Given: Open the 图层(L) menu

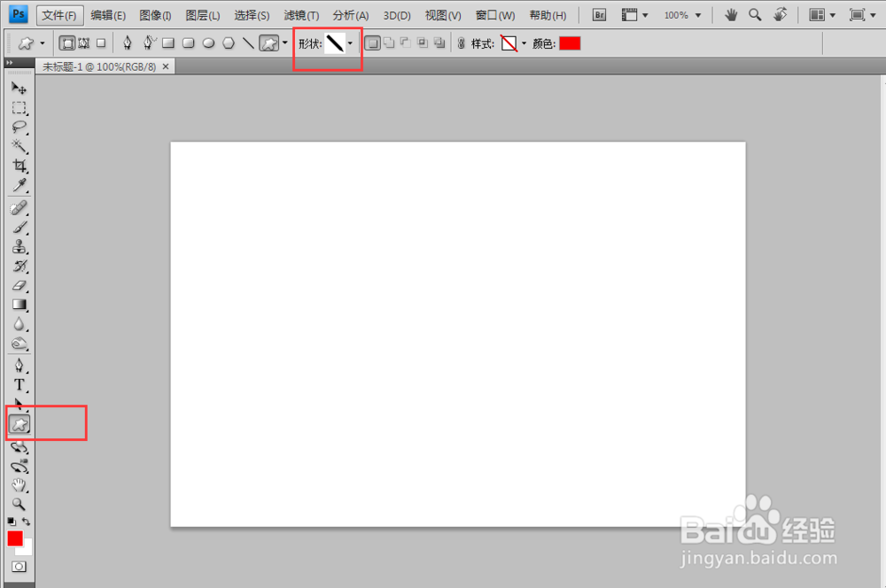Looking at the screenshot, I should click(203, 15).
